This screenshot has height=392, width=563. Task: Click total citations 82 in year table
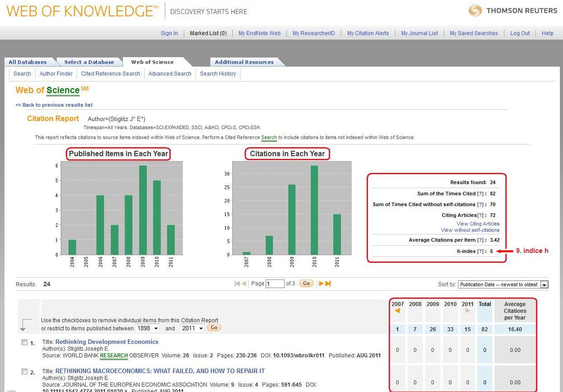[x=485, y=329]
